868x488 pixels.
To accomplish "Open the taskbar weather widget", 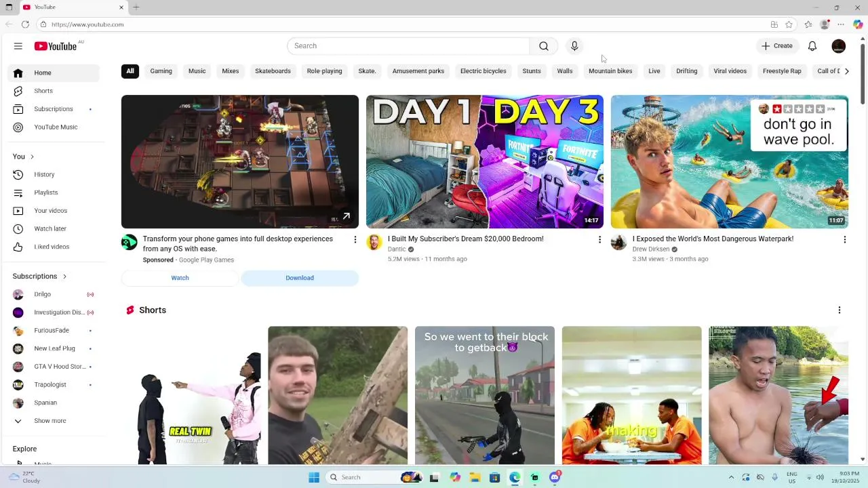I will [24, 477].
